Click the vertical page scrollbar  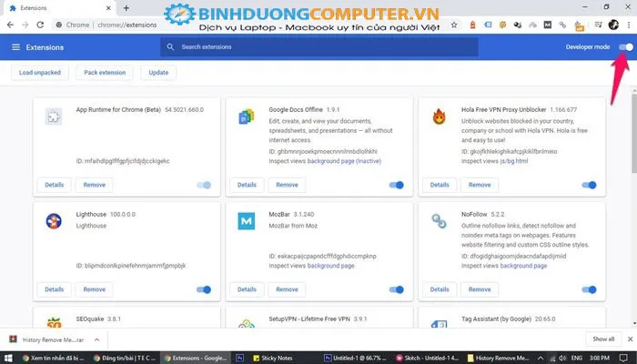pos(634,133)
